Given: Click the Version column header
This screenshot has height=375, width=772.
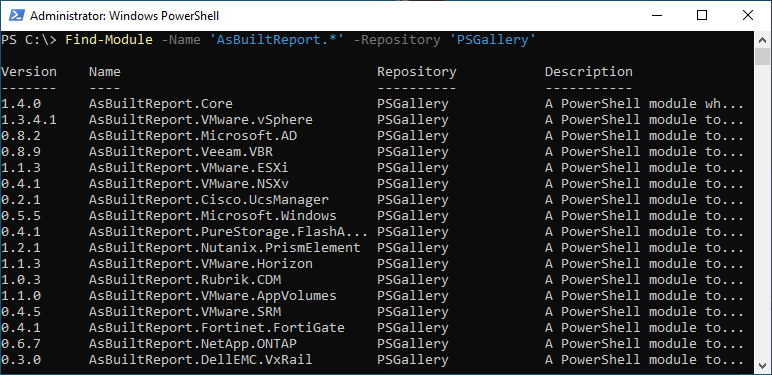Looking at the screenshot, I should (x=29, y=72).
